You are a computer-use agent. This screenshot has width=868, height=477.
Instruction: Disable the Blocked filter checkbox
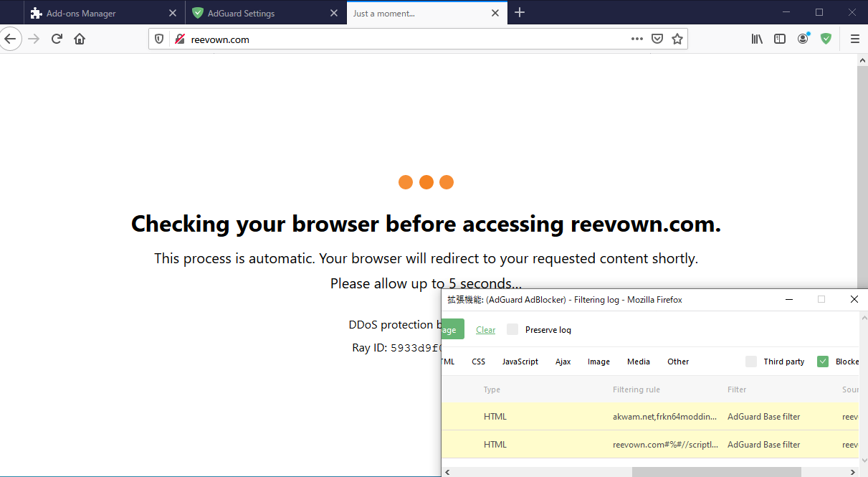pyautogui.click(x=823, y=362)
